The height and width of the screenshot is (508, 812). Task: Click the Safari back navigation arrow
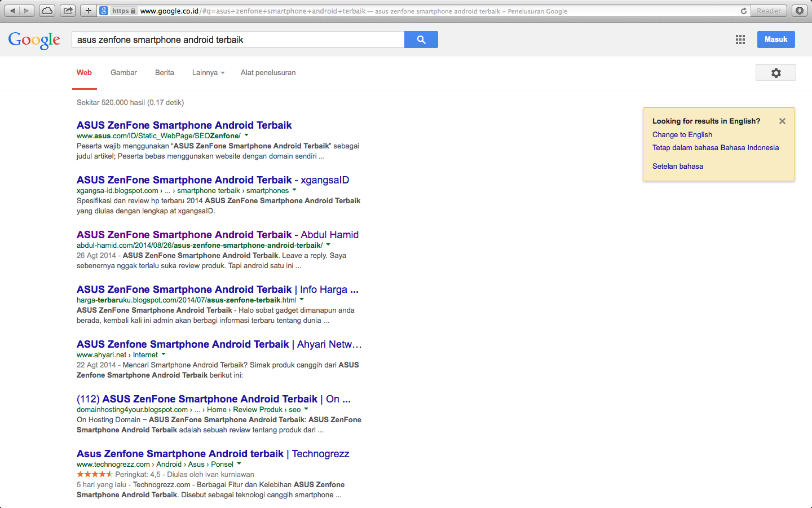(12, 11)
